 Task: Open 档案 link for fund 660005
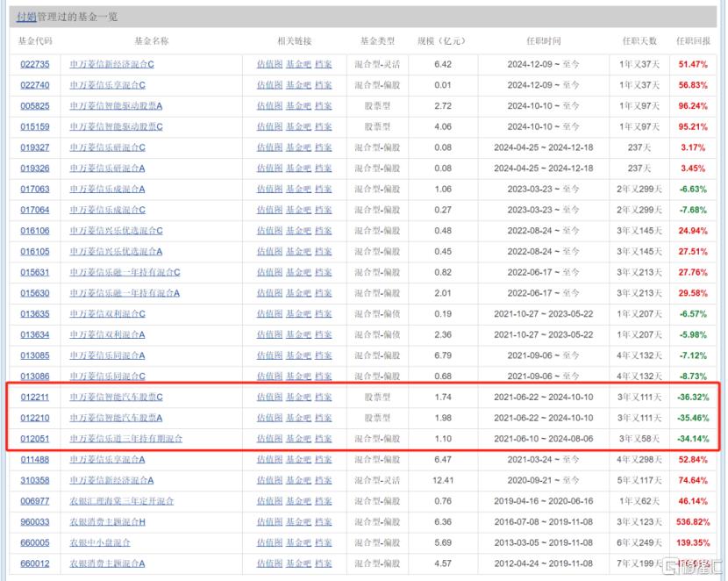click(x=323, y=543)
